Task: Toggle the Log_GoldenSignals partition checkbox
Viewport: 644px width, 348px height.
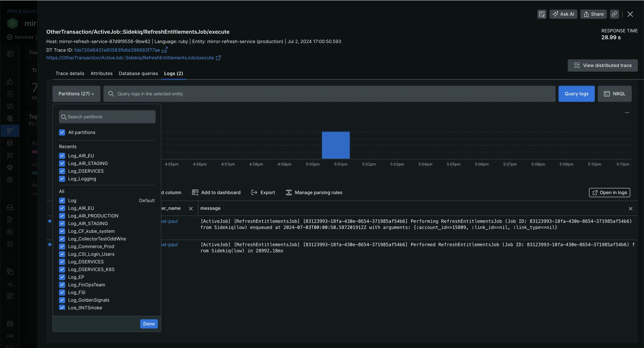Action: (62, 300)
